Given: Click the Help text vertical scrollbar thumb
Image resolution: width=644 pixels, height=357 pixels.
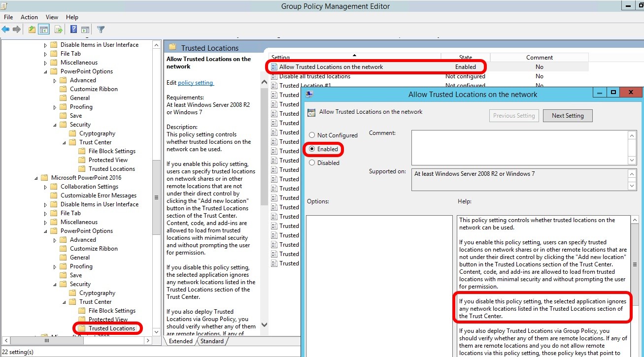Looking at the screenshot, I should pyautogui.click(x=635, y=264).
